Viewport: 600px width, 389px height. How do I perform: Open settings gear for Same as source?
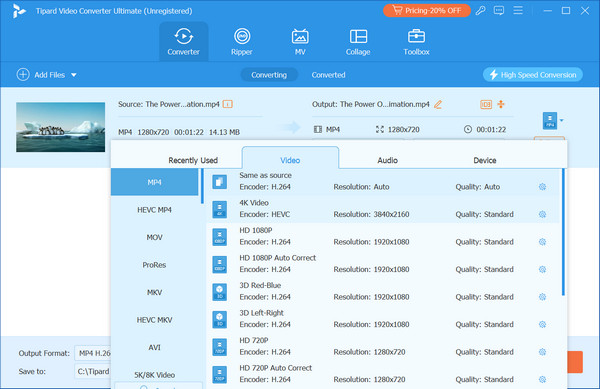542,187
